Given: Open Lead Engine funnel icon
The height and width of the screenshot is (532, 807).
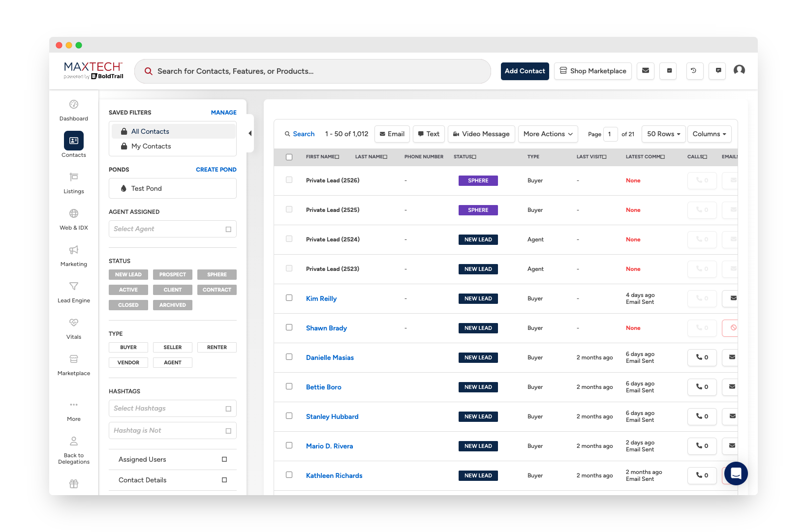Looking at the screenshot, I should pos(74,287).
